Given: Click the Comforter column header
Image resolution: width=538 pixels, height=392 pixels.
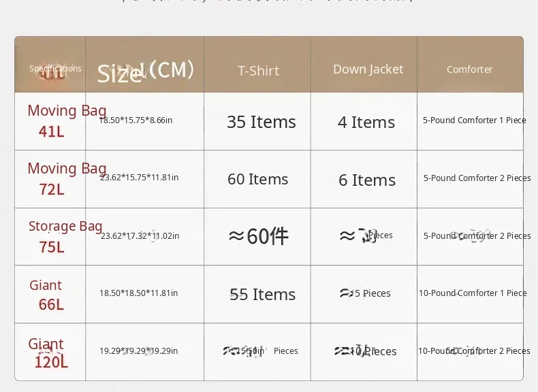Looking at the screenshot, I should [x=470, y=69].
